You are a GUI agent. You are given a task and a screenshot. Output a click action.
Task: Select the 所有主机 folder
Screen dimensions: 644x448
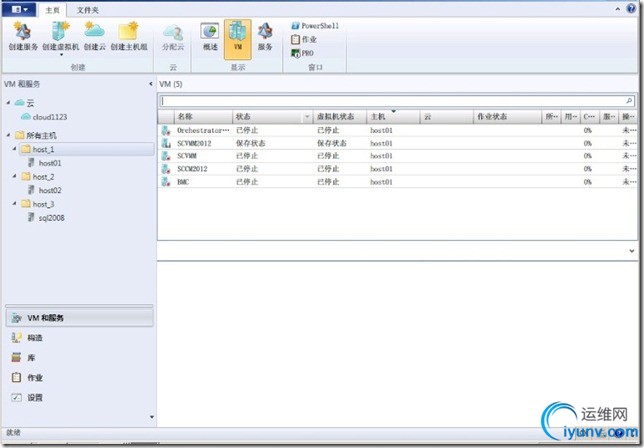(36, 135)
